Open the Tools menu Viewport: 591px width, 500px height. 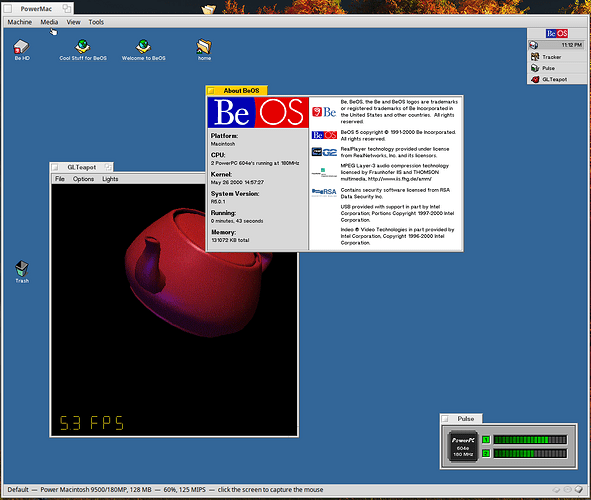pos(96,22)
